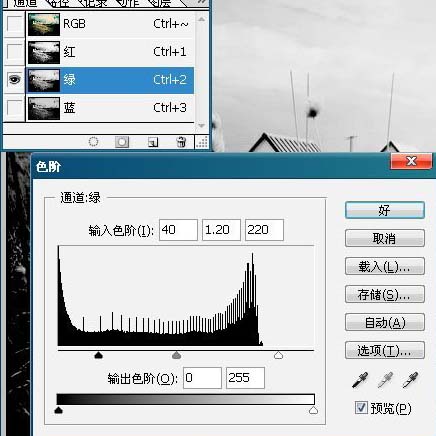The image size is (436, 436).
Task: Delete current channel trash icon
Action: click(181, 142)
